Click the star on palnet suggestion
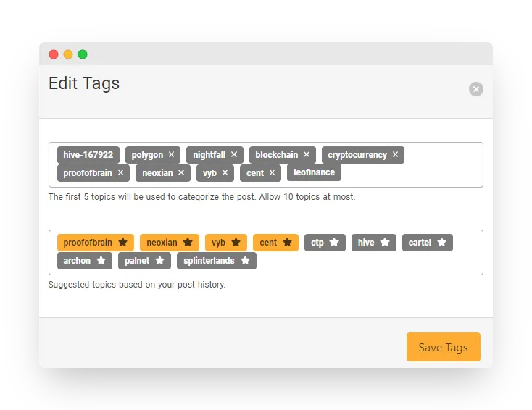 [159, 261]
